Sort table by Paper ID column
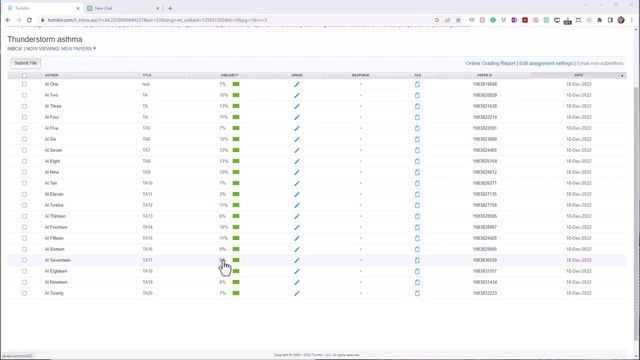Screen dimensions: 640x360 (484, 75)
